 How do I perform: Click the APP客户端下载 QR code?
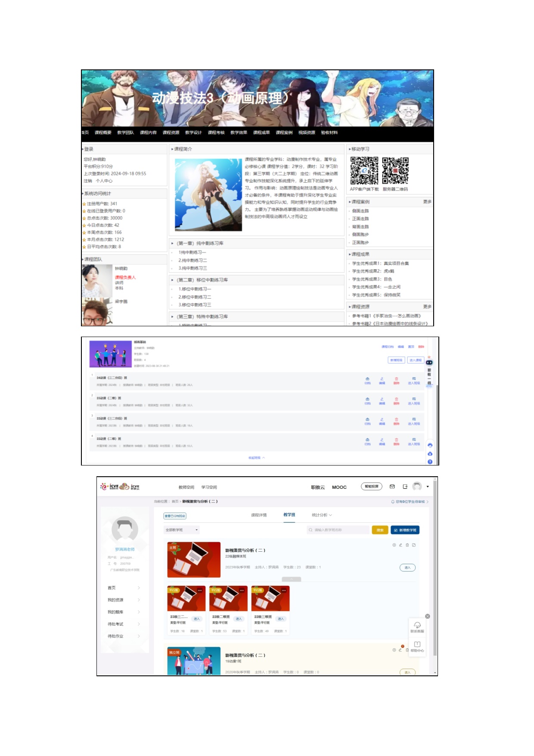coord(364,171)
